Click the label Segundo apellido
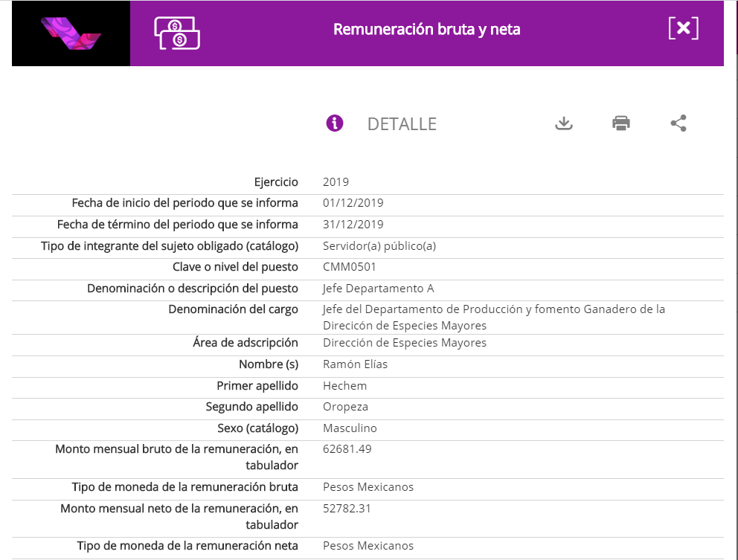The width and height of the screenshot is (738, 560). (251, 407)
